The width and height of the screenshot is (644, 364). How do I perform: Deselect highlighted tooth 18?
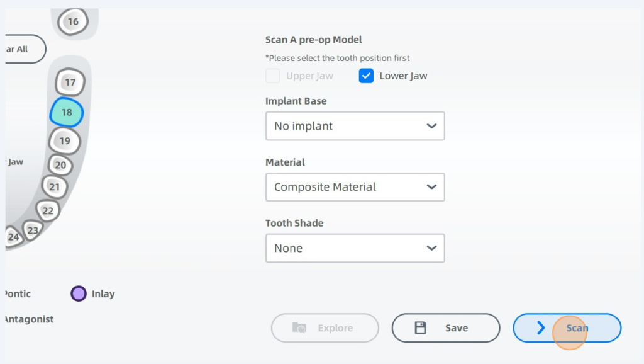pos(67,113)
